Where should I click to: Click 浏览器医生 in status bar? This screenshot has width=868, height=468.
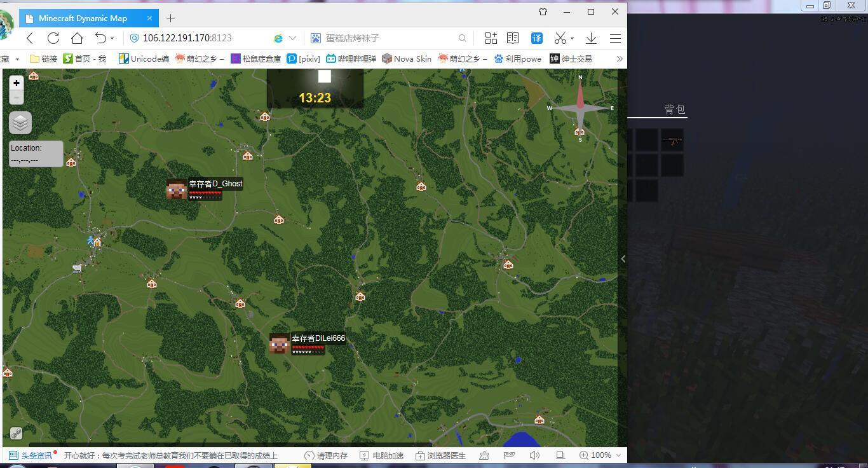(441, 455)
